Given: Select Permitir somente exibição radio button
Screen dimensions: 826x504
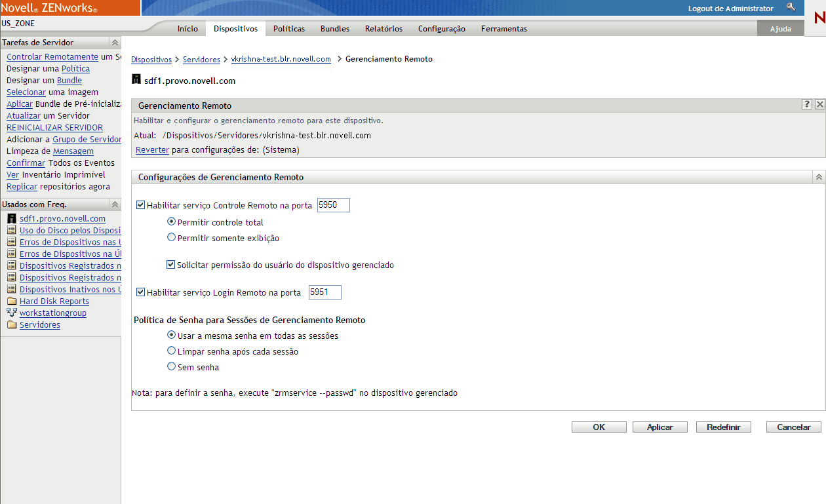Looking at the screenshot, I should (x=172, y=237).
